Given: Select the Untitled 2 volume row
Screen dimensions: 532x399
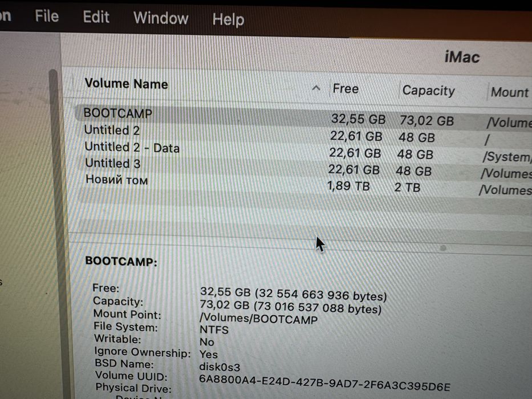Looking at the screenshot, I should (x=303, y=133).
